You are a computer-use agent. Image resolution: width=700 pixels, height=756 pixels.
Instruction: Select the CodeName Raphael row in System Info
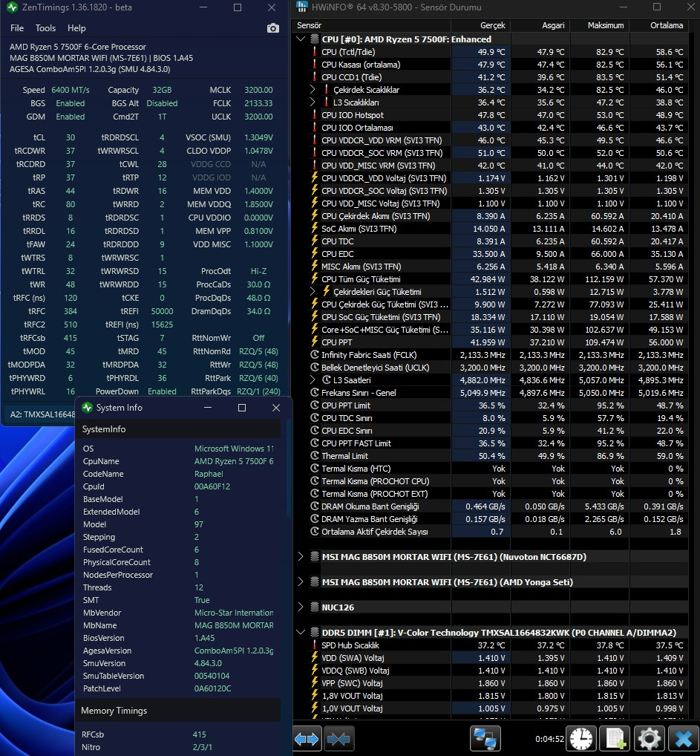point(178,474)
